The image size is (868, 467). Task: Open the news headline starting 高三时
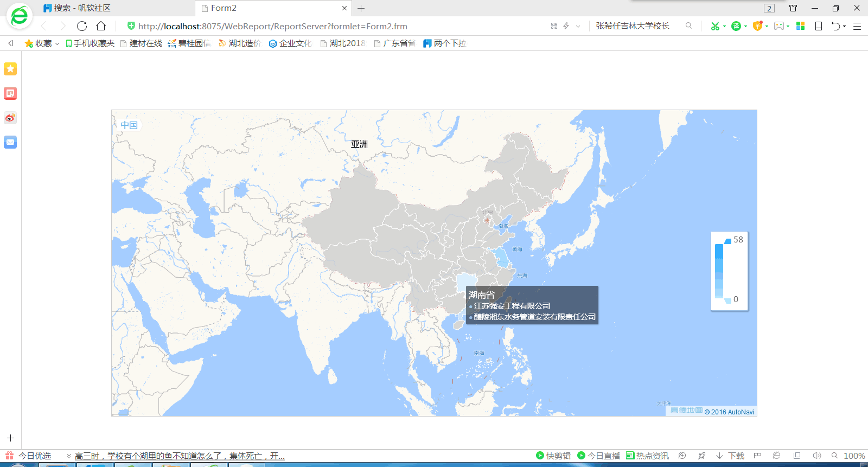(180, 456)
